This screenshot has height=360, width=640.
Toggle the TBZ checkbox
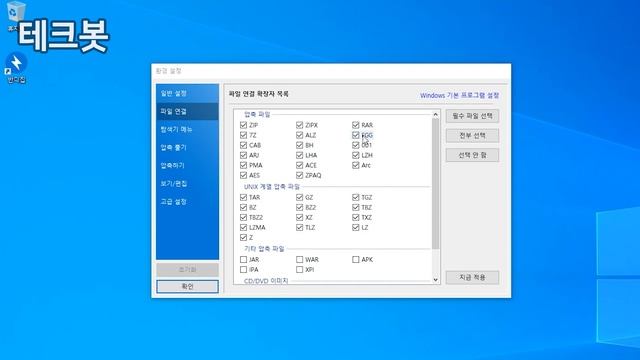pyautogui.click(x=356, y=207)
